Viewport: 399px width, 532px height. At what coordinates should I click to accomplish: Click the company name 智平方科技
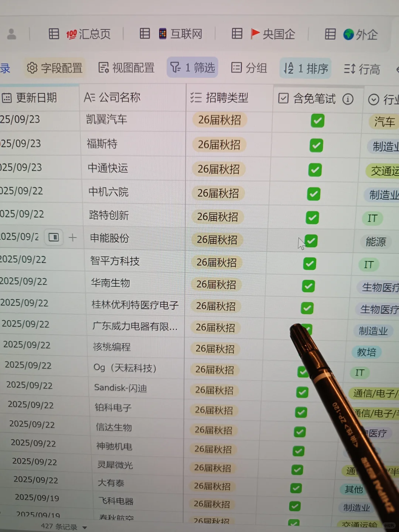[x=115, y=261]
